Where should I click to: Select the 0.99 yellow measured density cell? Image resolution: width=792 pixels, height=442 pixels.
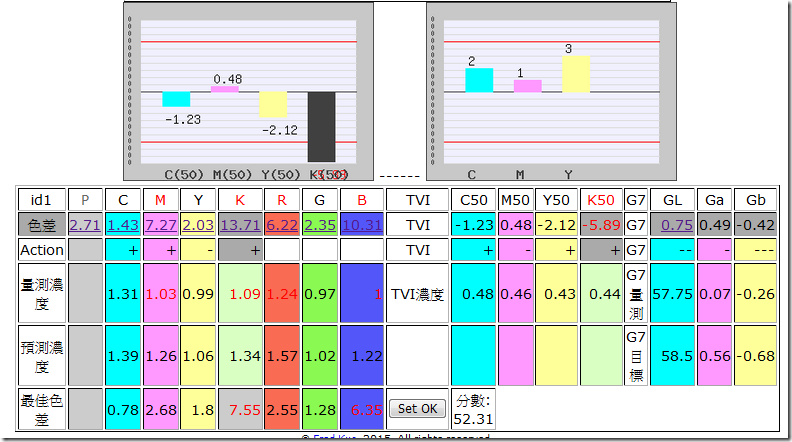pos(198,293)
